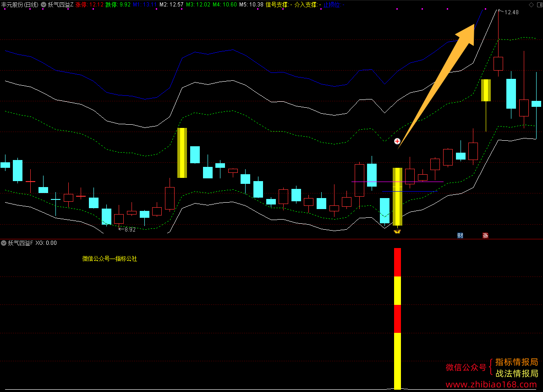The image size is (543, 392).
Task: Click the M2: 12.57 value
Action: click(x=171, y=5)
